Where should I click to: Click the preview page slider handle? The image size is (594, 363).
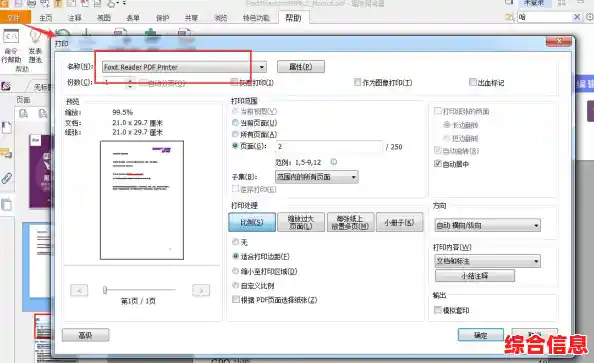pos(105,290)
